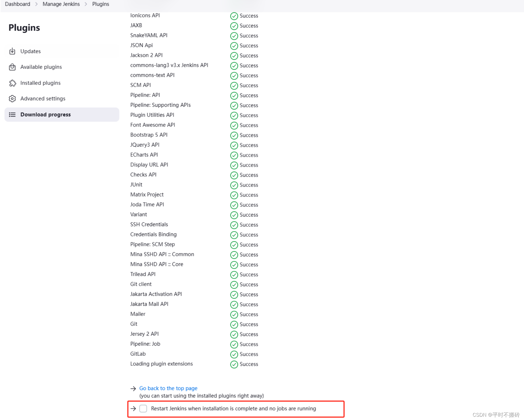Image resolution: width=524 pixels, height=420 pixels.
Task: Click the Jersey 2 API plugin name
Action: [x=144, y=334]
